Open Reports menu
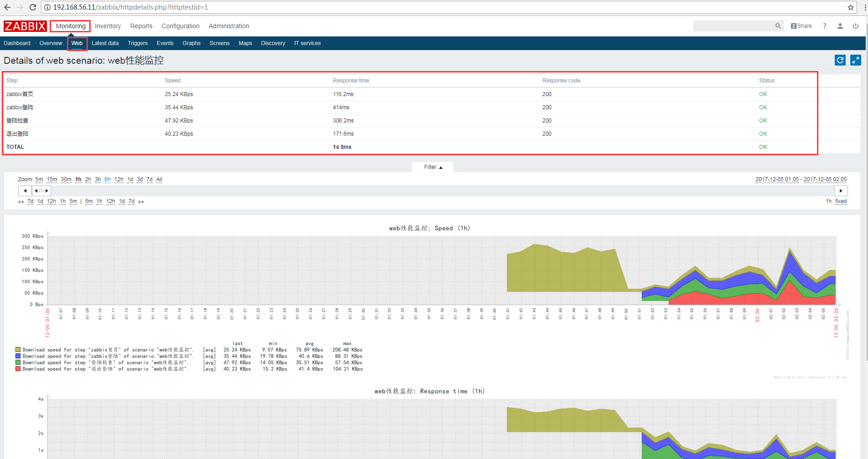 click(141, 26)
